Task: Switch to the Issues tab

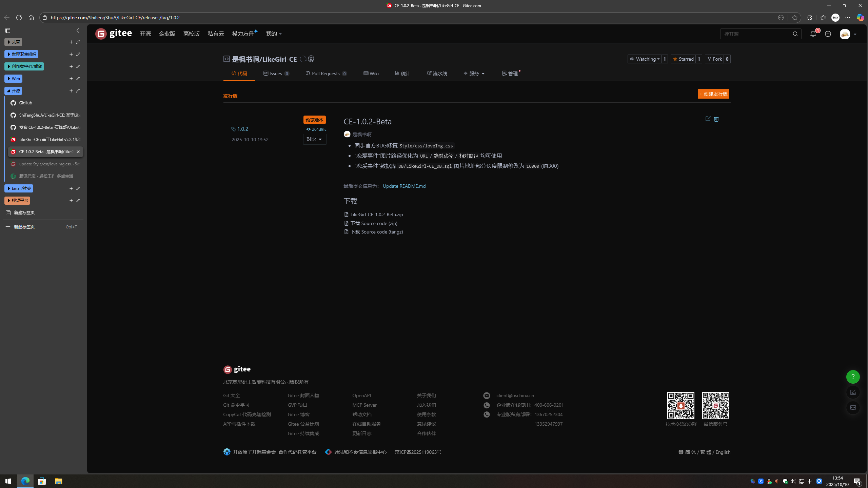Action: 276,74
